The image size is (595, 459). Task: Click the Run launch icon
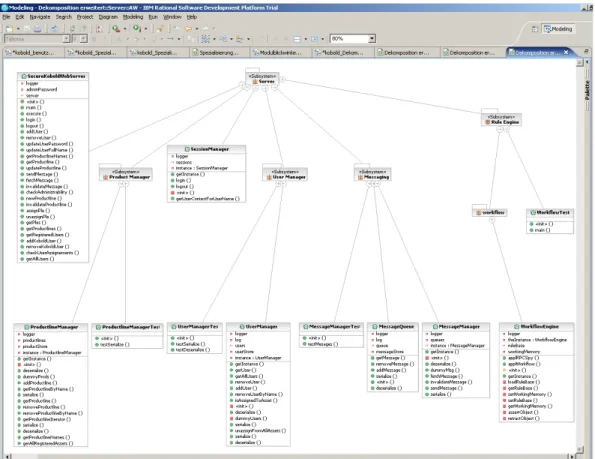pyautogui.click(x=137, y=28)
